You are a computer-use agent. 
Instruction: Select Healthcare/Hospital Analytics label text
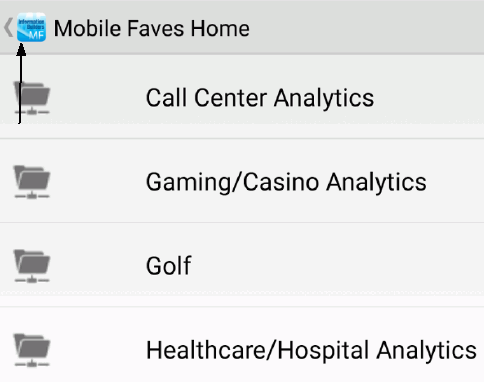click(311, 350)
